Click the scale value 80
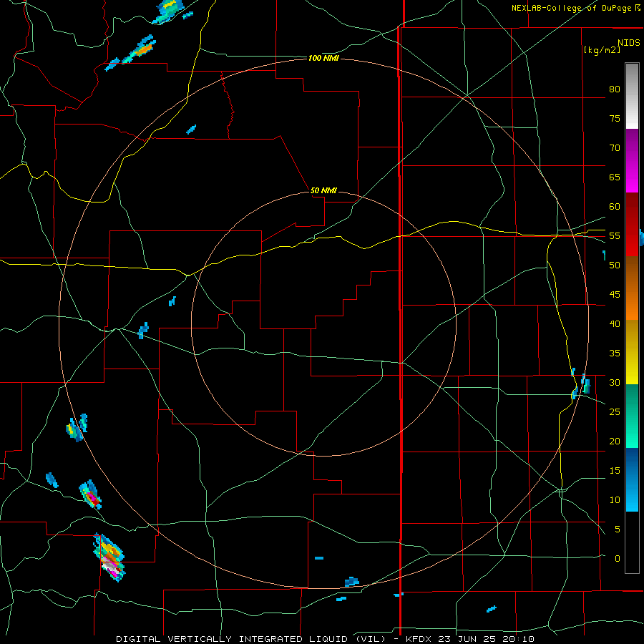 tap(615, 89)
